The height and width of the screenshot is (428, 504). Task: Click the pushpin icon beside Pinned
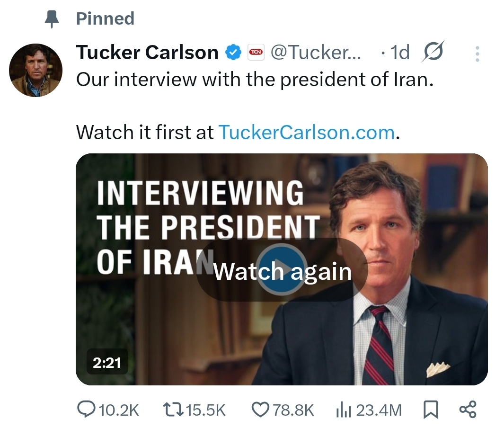pos(51,19)
